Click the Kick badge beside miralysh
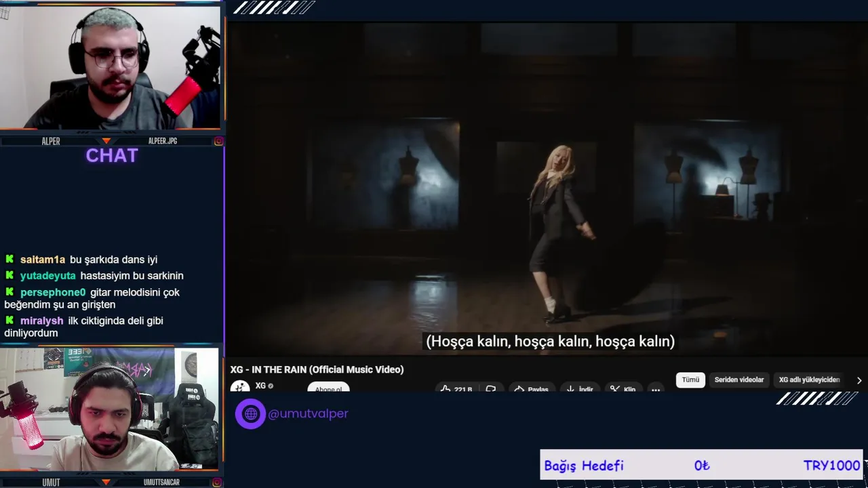Image resolution: width=868 pixels, height=488 pixels. coord(9,321)
